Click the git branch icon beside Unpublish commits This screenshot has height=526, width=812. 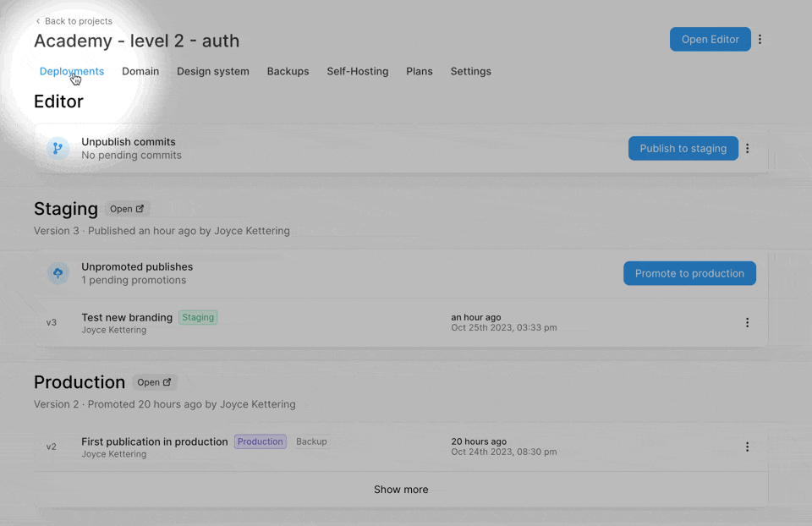click(x=58, y=149)
